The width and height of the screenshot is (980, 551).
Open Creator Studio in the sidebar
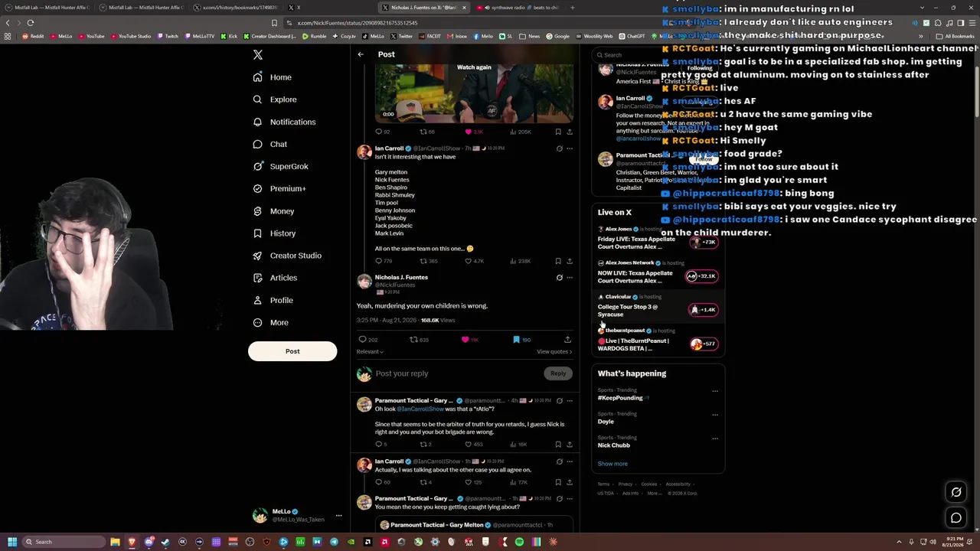point(287,256)
